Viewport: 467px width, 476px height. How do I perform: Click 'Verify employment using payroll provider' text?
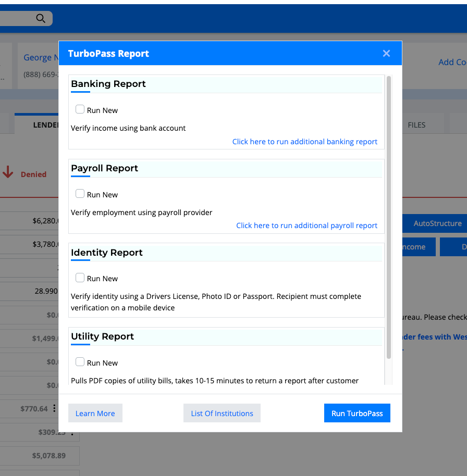[x=142, y=212]
